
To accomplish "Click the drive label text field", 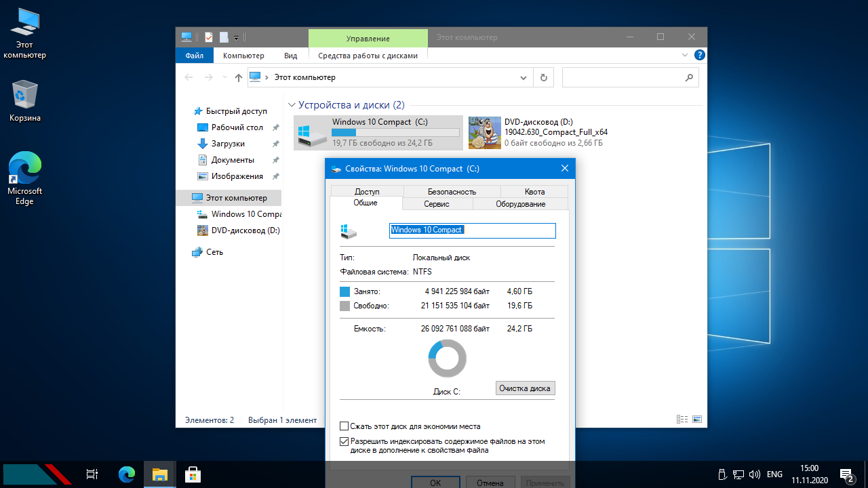I will [472, 230].
